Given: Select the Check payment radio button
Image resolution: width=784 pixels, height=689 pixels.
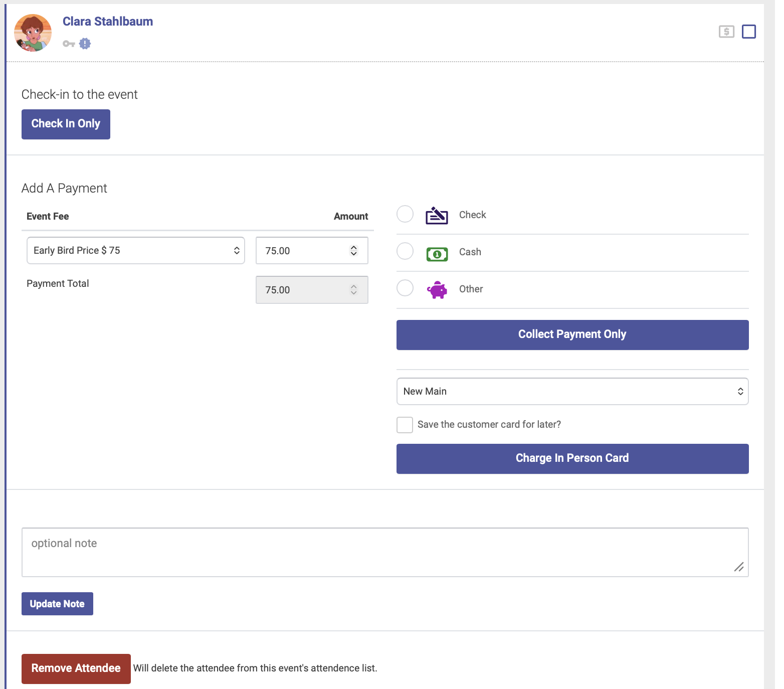Looking at the screenshot, I should pyautogui.click(x=405, y=214).
